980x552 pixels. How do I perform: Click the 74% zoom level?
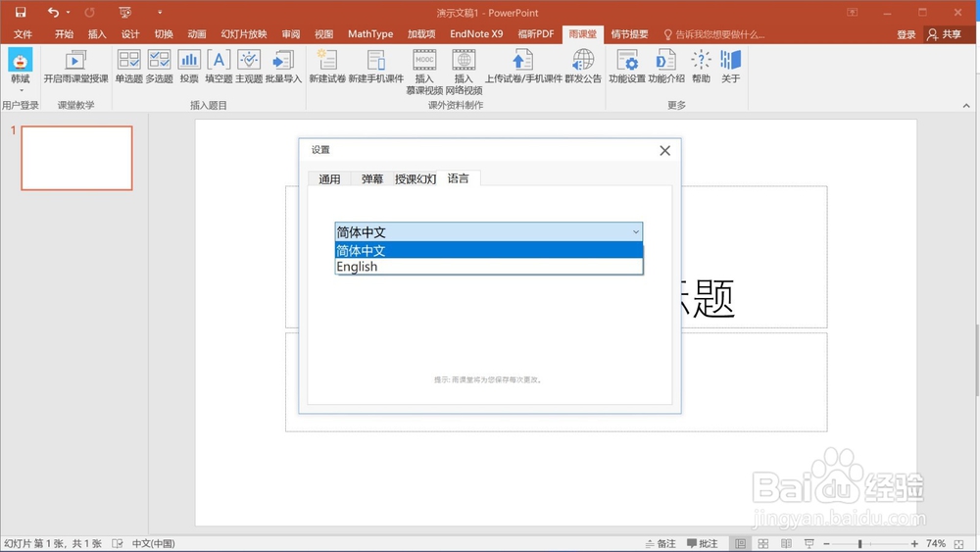(936, 544)
